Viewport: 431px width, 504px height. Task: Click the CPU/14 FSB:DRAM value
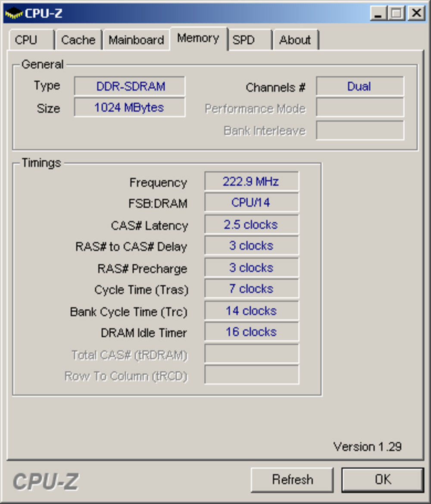tap(252, 203)
